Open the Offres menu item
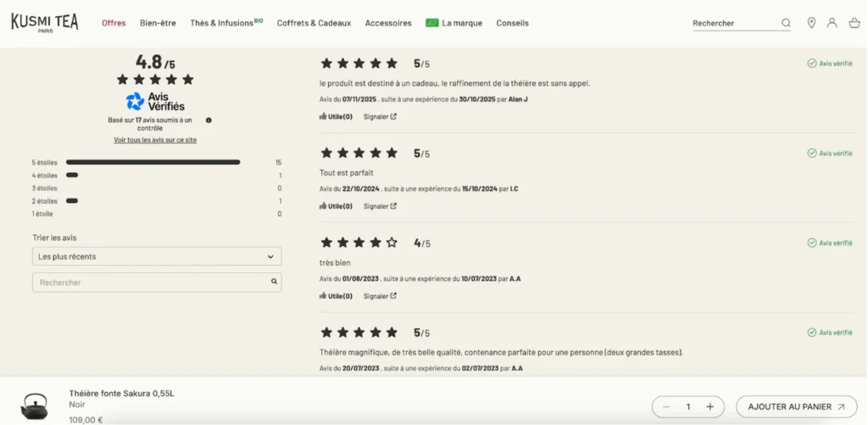 point(114,23)
